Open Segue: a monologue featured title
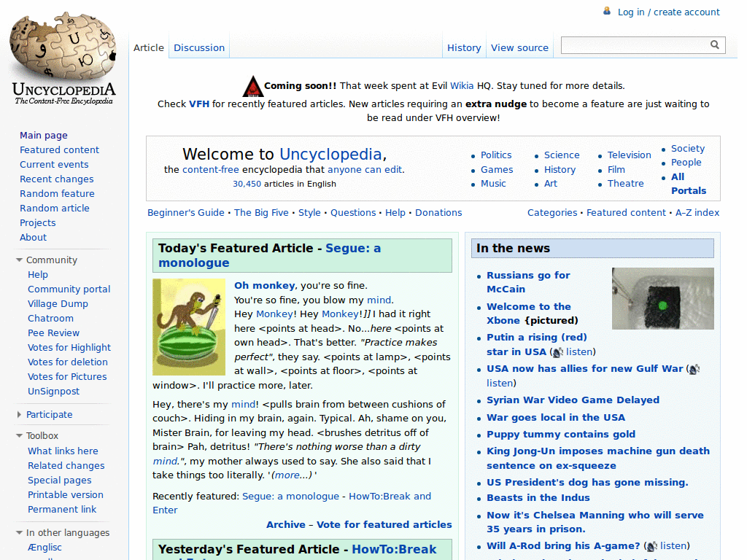Screen dimensions: 747x560 pyautogui.click(x=270, y=256)
